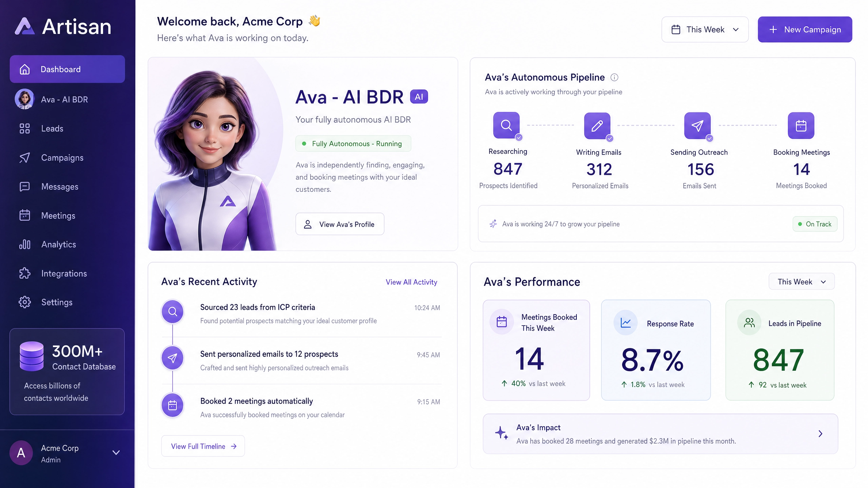Image resolution: width=868 pixels, height=488 pixels.
Task: Click View Ava's Profile button
Action: coord(340,224)
